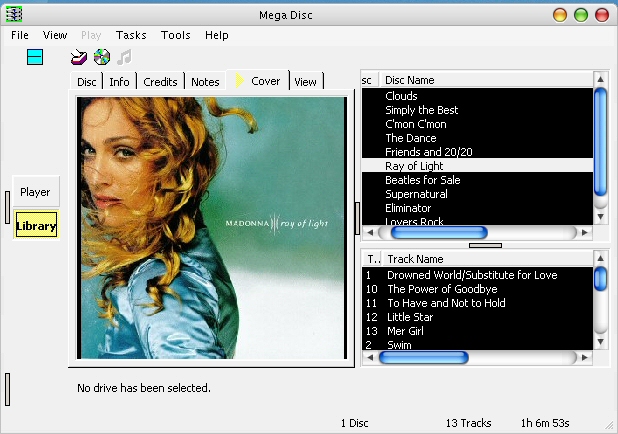Select track The Power of Goodbye

477,289
